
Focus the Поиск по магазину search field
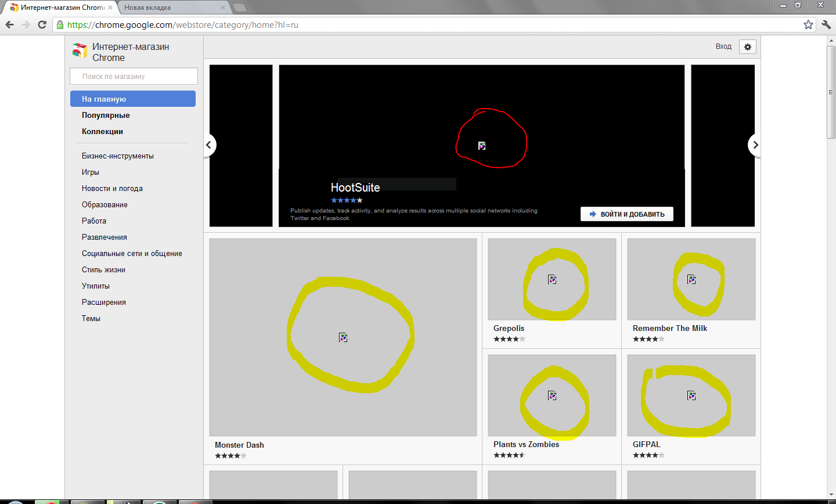[134, 76]
